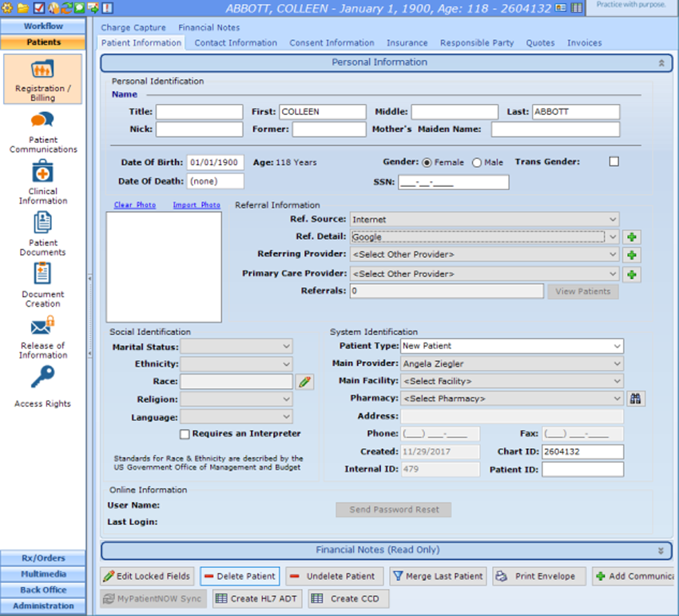Click the pencil icon next to Race

304,382
